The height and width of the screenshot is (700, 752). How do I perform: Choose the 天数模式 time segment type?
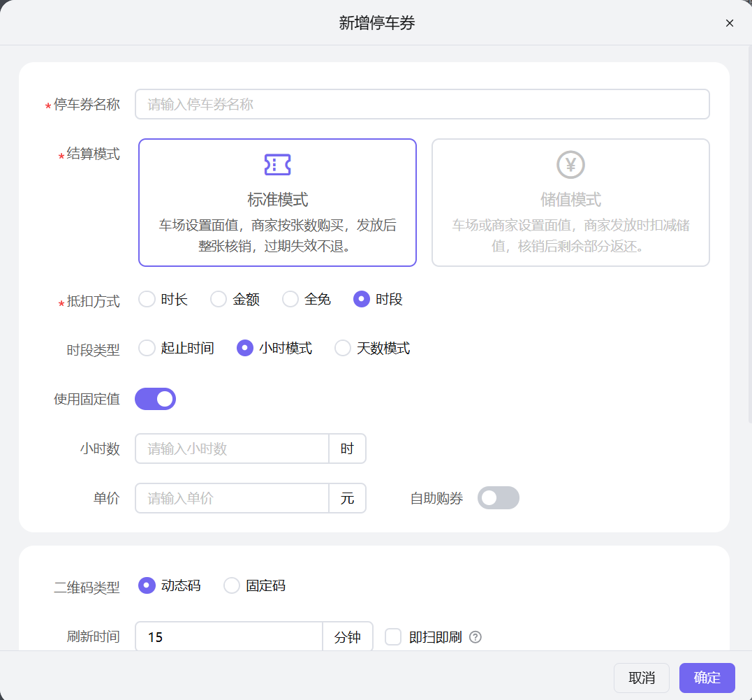click(342, 348)
